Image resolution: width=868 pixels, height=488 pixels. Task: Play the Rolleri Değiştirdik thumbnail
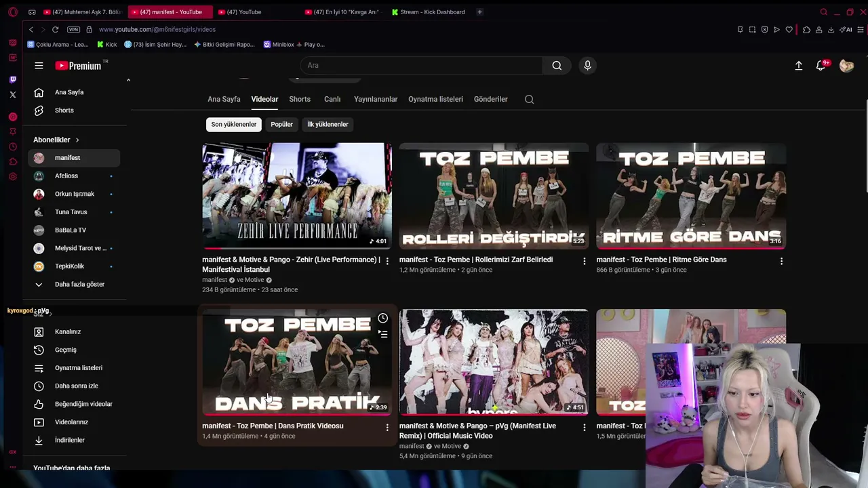[494, 196]
